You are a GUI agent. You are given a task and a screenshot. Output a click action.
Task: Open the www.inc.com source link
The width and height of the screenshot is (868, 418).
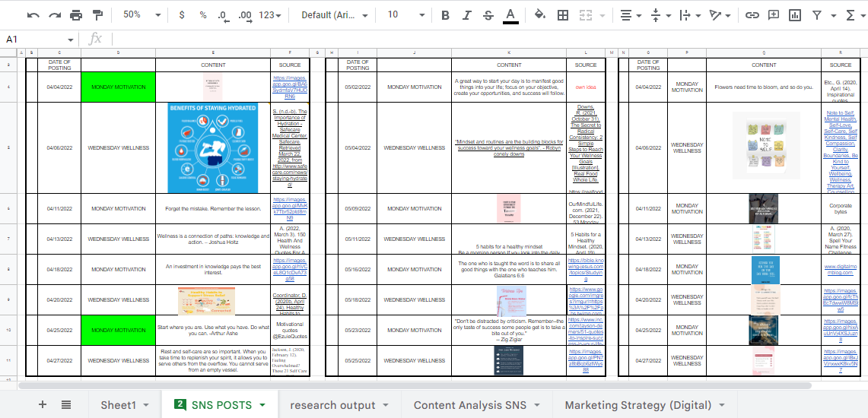tap(586, 330)
